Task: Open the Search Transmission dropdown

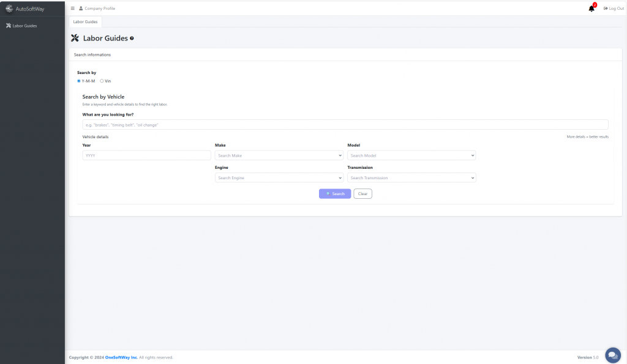Action: (x=411, y=178)
